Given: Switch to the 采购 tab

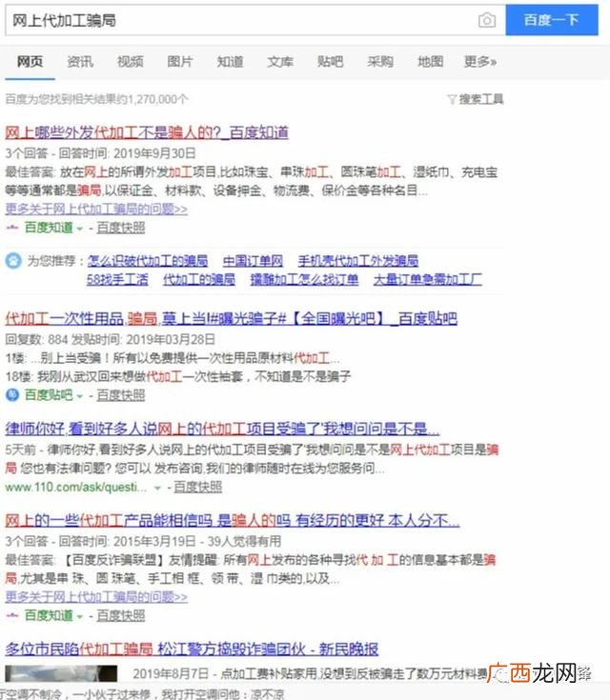Looking at the screenshot, I should [380, 62].
